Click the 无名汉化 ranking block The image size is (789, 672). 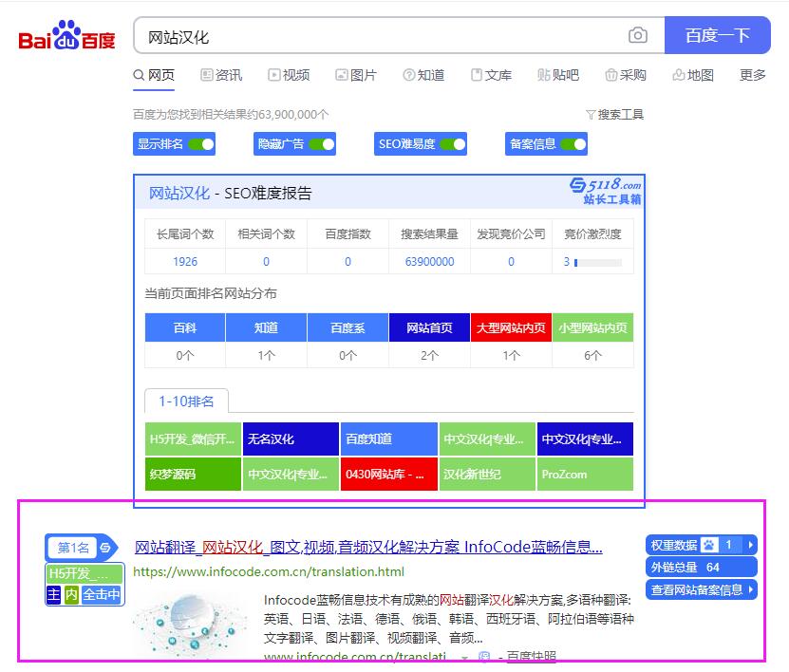tap(291, 439)
